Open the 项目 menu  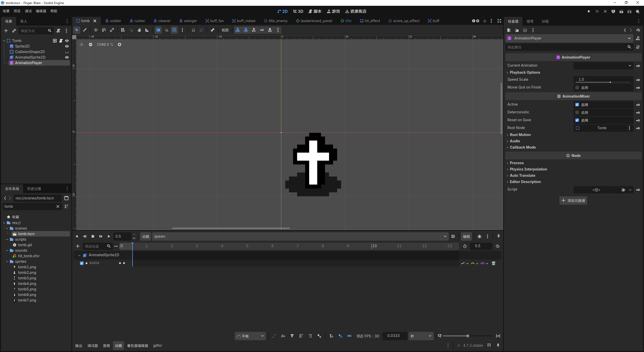pyautogui.click(x=17, y=11)
